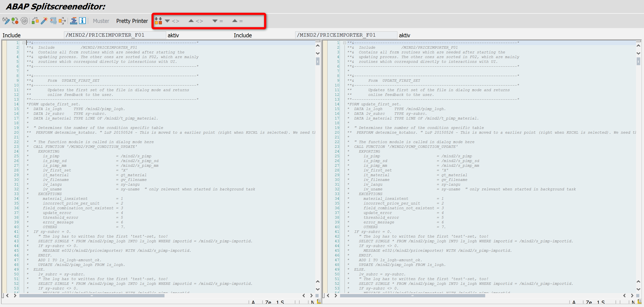Activate object using the magic wand icon
The image size is (644, 307).
[44, 21]
